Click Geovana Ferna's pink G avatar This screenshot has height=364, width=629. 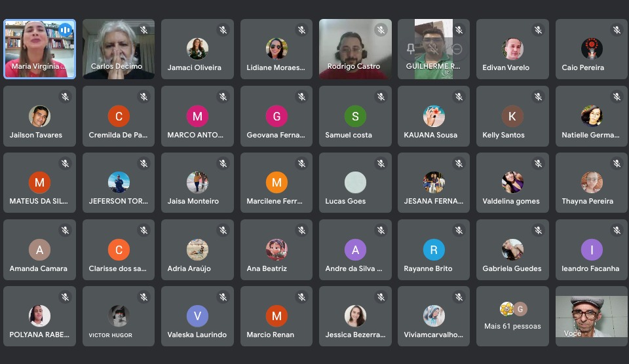276,117
